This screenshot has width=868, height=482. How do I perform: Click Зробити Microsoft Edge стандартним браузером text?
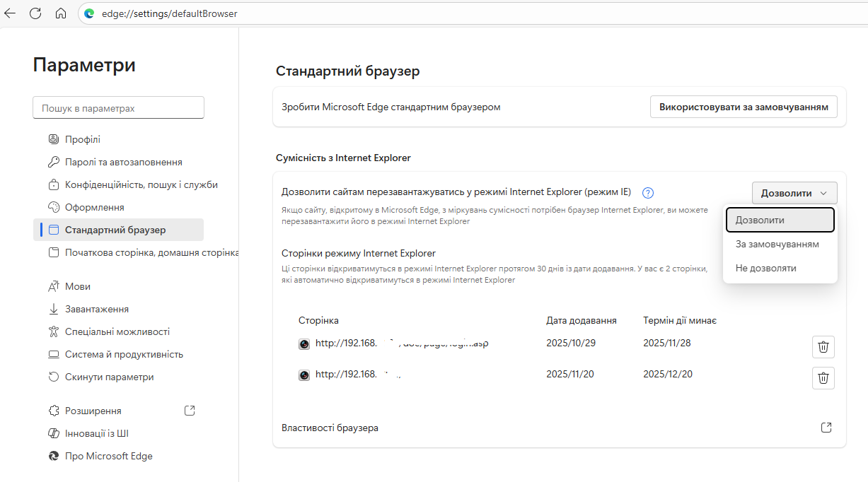[x=391, y=107]
